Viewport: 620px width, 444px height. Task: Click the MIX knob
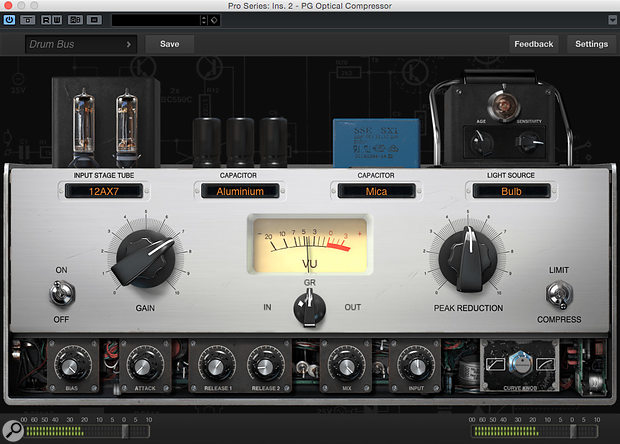click(x=346, y=365)
